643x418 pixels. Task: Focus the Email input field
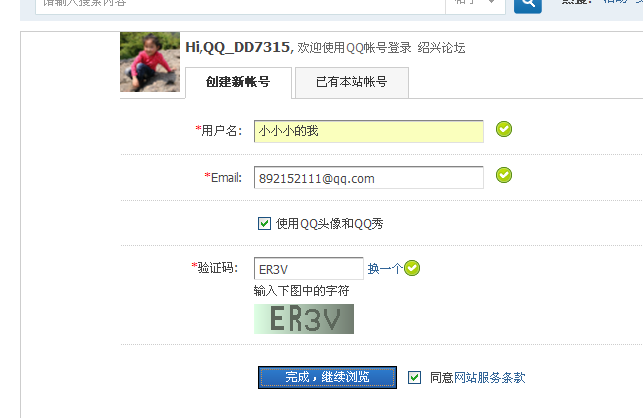coord(369,177)
